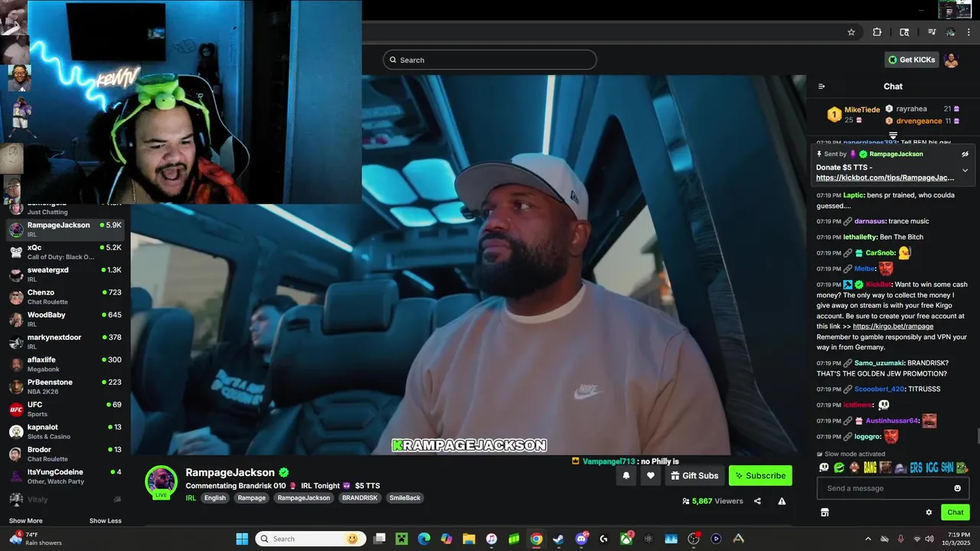Open MikeTiede top gifter profile
Screen dimensions: 980x551
pos(862,109)
